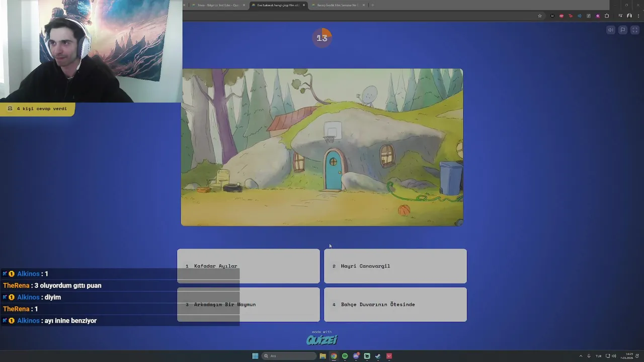The width and height of the screenshot is (644, 362).
Task: Open Google Chrome in the taskbar
Action: 334,356
